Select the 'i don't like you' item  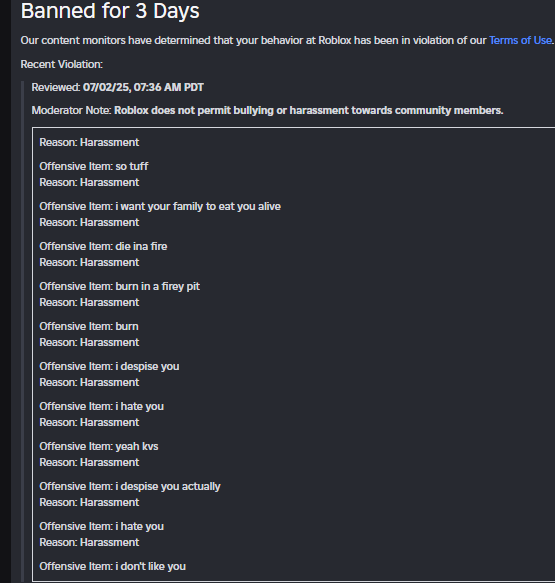tap(112, 566)
